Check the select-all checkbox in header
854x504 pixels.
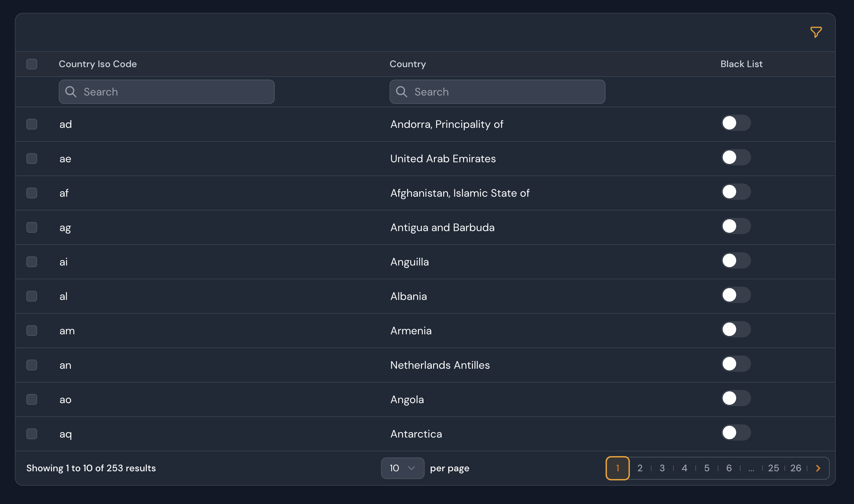[x=31, y=64]
